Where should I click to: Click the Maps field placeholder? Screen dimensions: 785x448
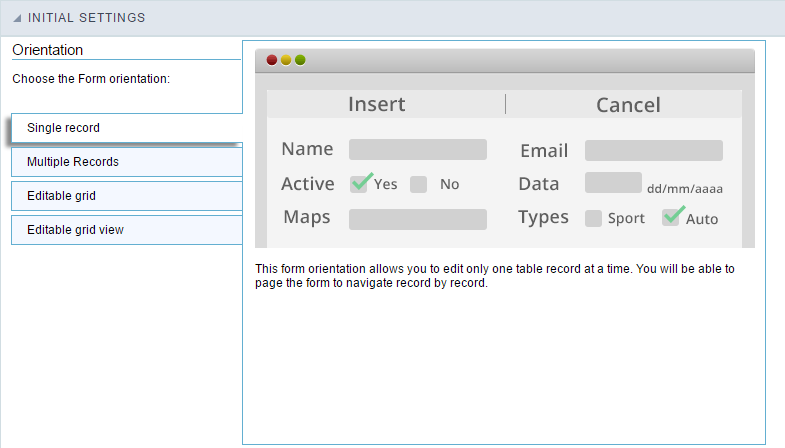(x=417, y=219)
